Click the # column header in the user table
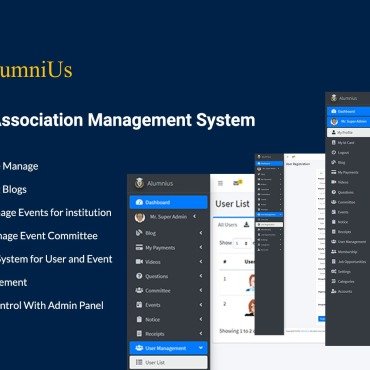Image resolution: width=370 pixels, height=370 pixels. pos(225,262)
